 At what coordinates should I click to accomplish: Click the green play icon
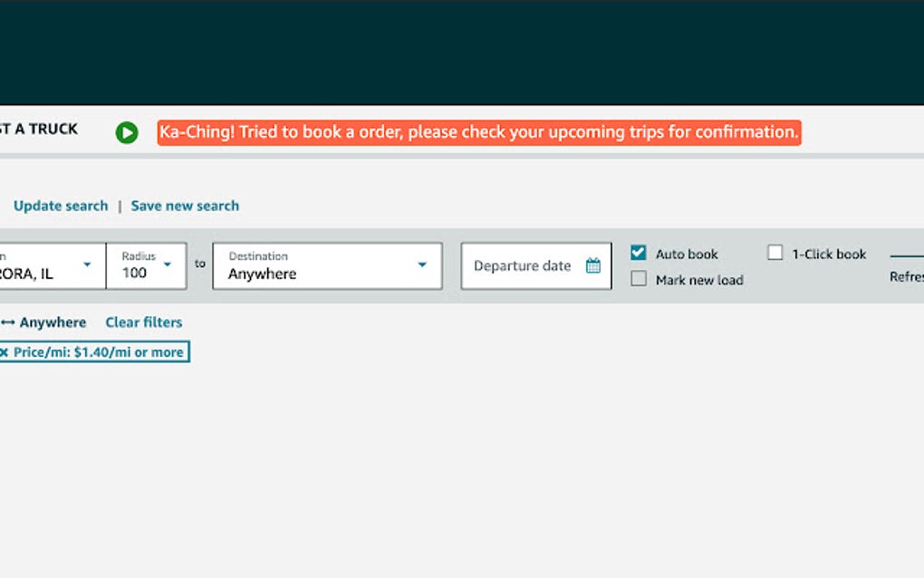coord(127,132)
